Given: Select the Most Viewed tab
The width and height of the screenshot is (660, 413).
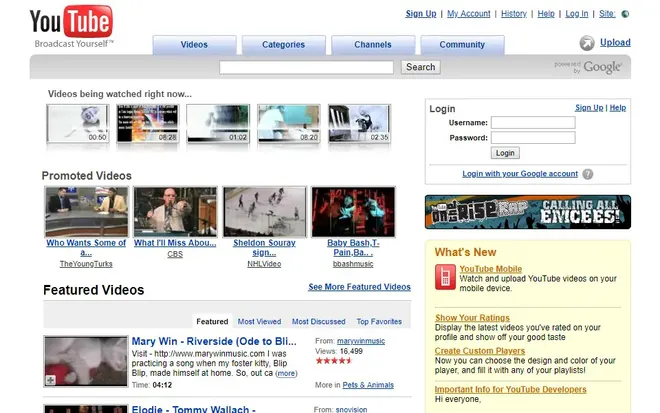Looking at the screenshot, I should pyautogui.click(x=259, y=322).
